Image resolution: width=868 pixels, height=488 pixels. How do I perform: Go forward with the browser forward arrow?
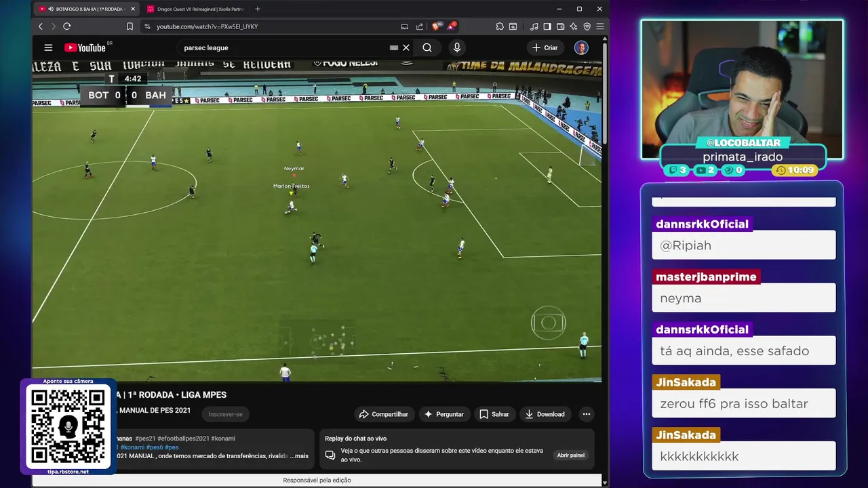point(53,26)
